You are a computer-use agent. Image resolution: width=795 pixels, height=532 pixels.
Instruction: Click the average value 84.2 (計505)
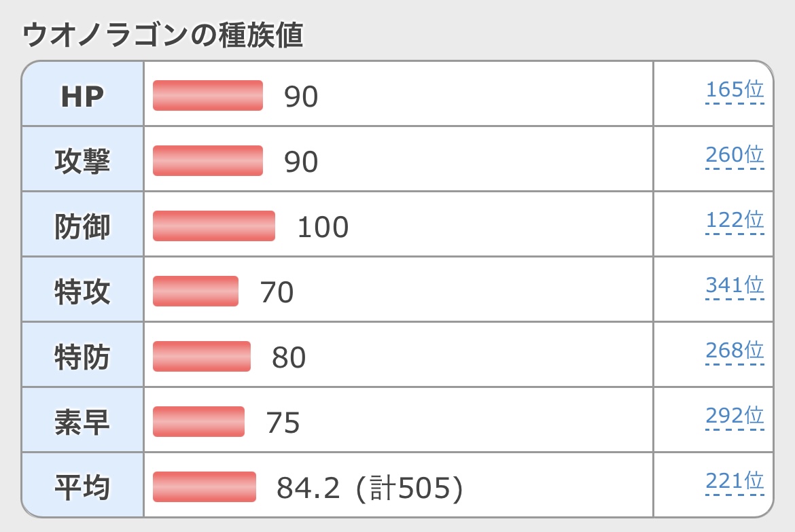tap(370, 488)
